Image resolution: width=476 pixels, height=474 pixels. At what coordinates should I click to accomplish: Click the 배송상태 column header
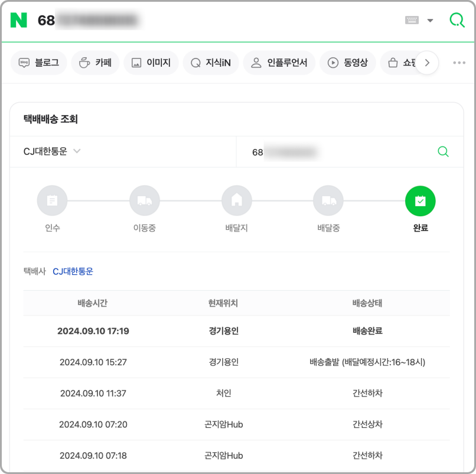(367, 303)
